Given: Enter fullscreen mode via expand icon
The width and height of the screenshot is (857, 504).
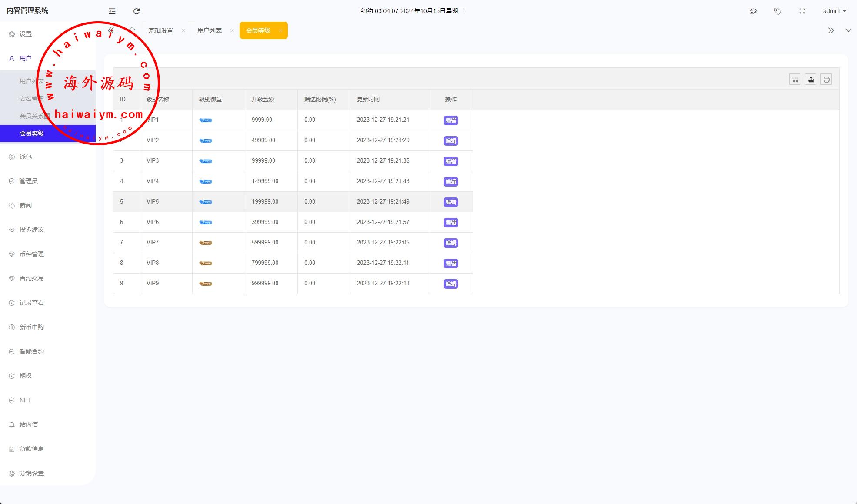Looking at the screenshot, I should [802, 11].
